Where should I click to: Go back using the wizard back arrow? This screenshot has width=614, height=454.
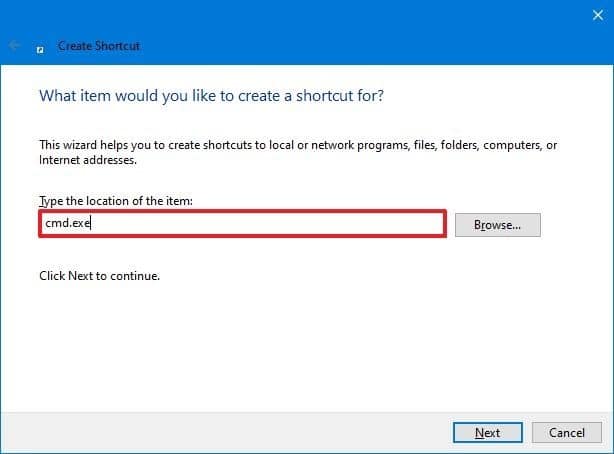(16, 46)
